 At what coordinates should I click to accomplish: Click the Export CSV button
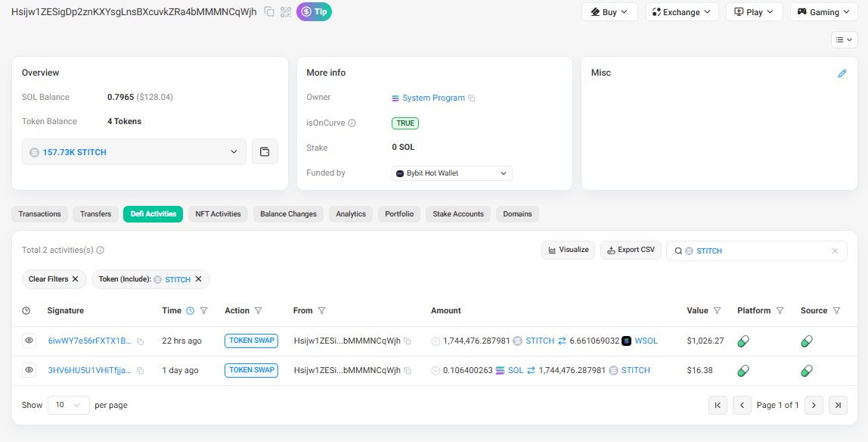pyautogui.click(x=631, y=251)
